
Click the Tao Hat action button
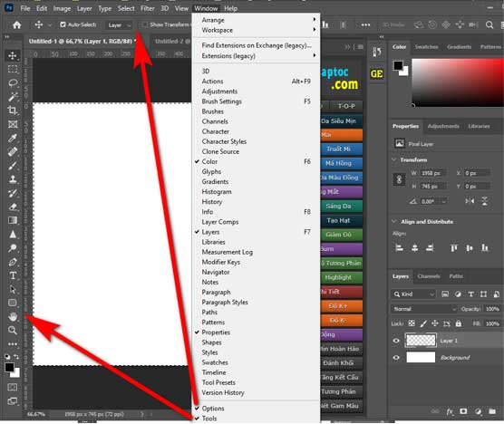(342, 220)
